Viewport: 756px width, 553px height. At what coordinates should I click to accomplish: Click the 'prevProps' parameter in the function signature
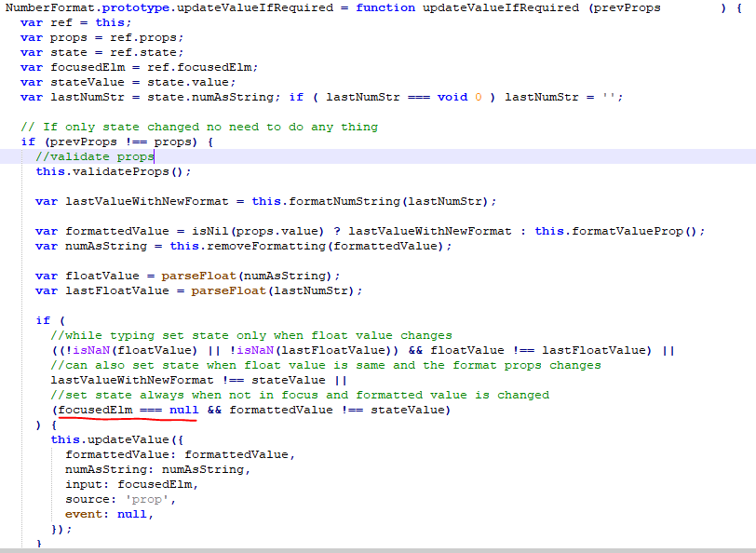[627, 8]
